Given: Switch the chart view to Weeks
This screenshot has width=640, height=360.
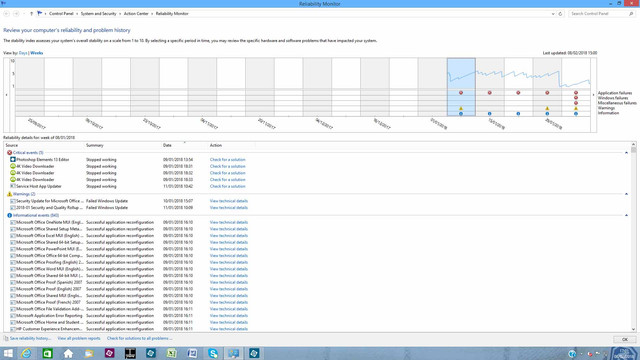Looking at the screenshot, I should [x=37, y=53].
